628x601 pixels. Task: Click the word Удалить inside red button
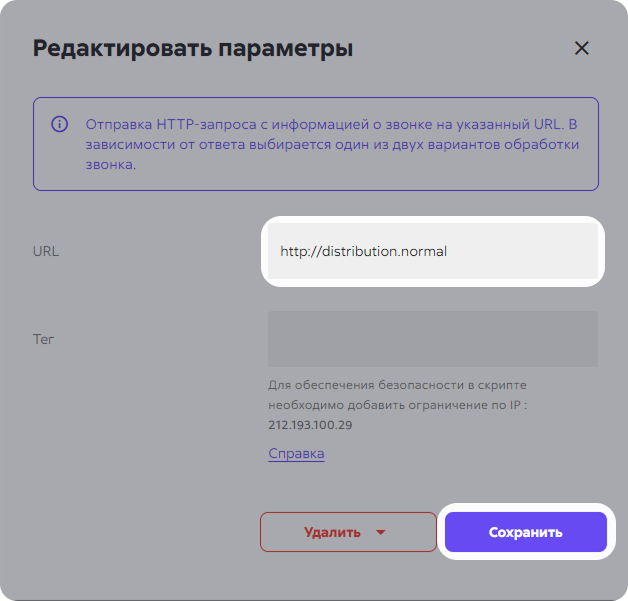pyautogui.click(x=332, y=532)
